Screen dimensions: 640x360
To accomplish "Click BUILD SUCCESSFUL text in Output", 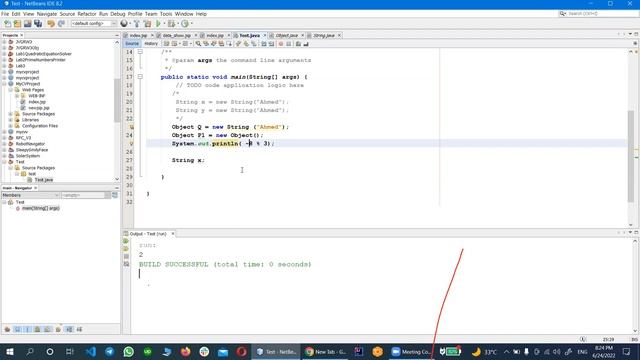I will coord(173,264).
